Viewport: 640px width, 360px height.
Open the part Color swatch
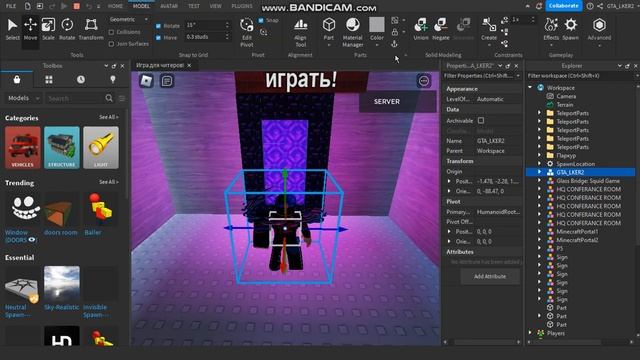[376, 24]
